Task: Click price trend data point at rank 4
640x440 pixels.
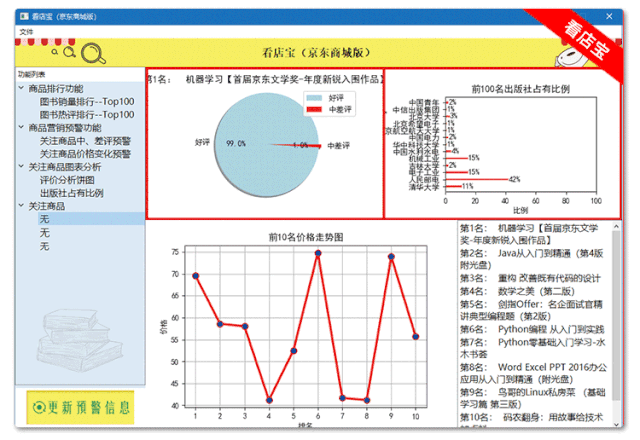Action: [x=269, y=400]
